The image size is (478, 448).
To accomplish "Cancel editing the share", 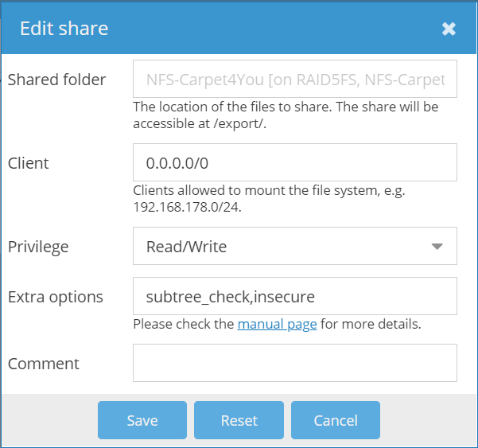I will [335, 420].
